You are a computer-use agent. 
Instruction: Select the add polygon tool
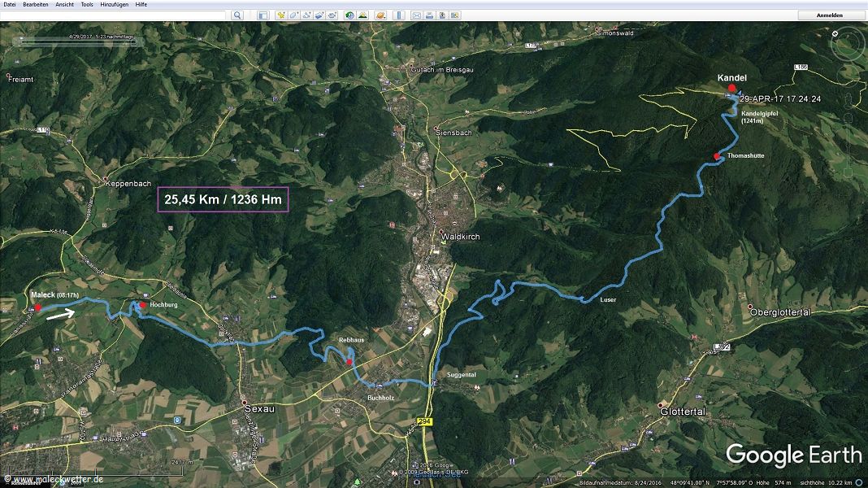pyautogui.click(x=293, y=15)
